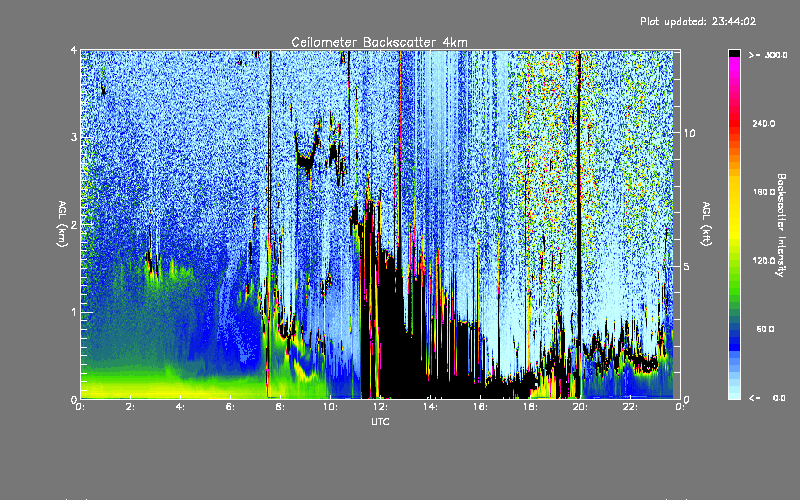Viewport: 800px width, 500px height.
Task: Click inside the backscatter heatmap plot
Action: click(380, 224)
